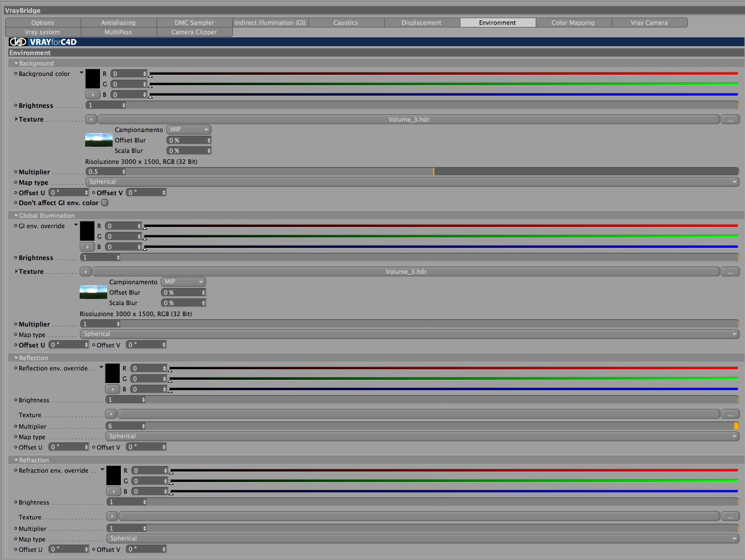
Task: Open the Background color swatch
Action: click(x=93, y=79)
